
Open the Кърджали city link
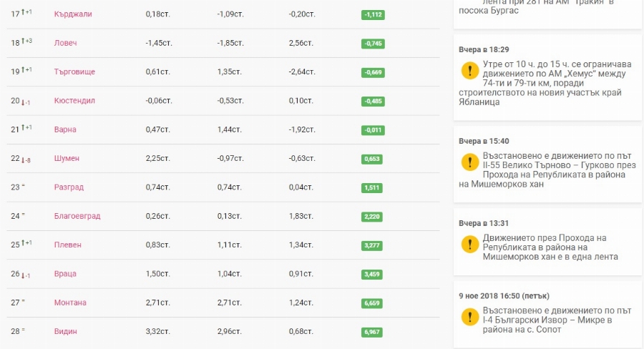pyautogui.click(x=73, y=14)
